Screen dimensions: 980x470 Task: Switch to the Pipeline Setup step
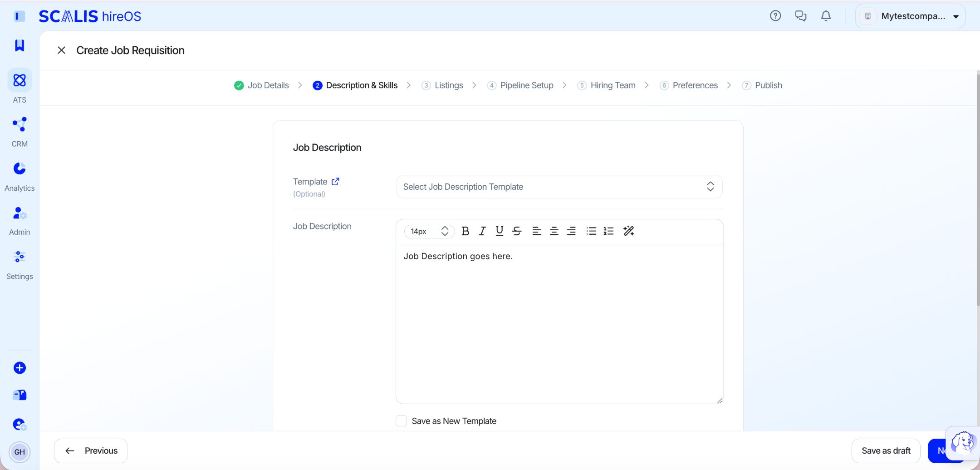pos(520,85)
